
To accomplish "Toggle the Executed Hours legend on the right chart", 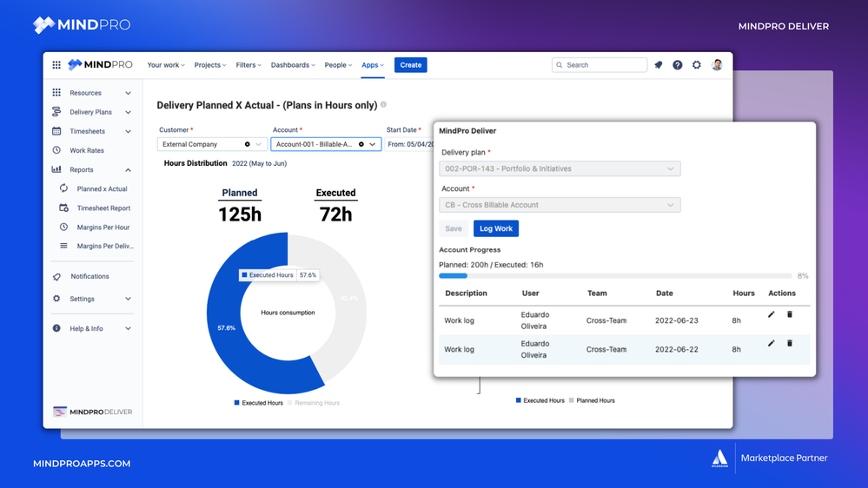I will (x=540, y=400).
